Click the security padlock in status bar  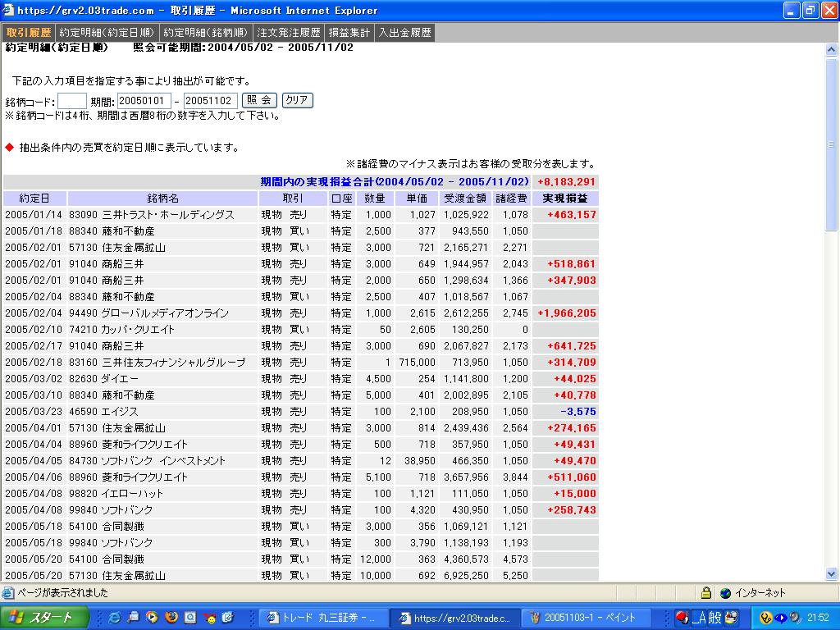[x=705, y=593]
